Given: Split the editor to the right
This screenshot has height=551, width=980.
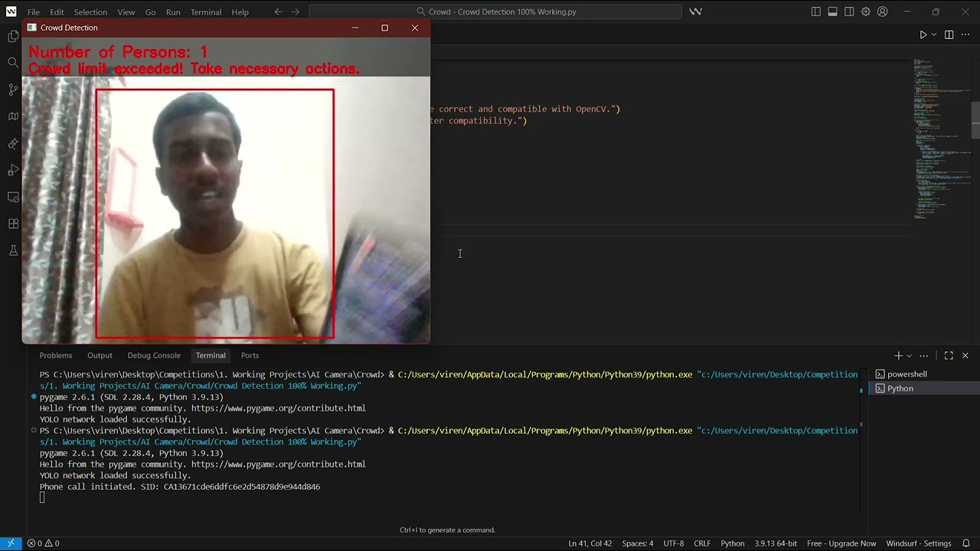Looking at the screenshot, I should click(x=949, y=34).
